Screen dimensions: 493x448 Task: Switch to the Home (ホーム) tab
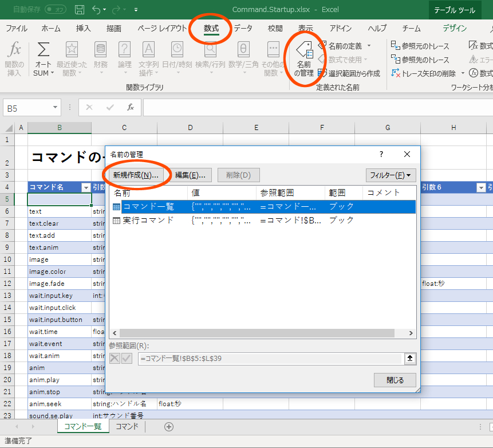pyautogui.click(x=51, y=28)
